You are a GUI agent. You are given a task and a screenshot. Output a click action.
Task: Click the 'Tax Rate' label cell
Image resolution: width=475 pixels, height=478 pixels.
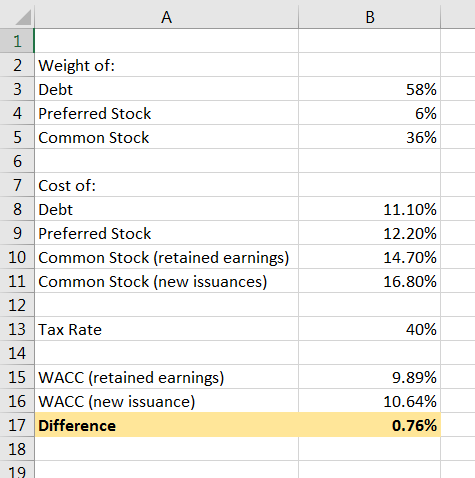[166, 329]
